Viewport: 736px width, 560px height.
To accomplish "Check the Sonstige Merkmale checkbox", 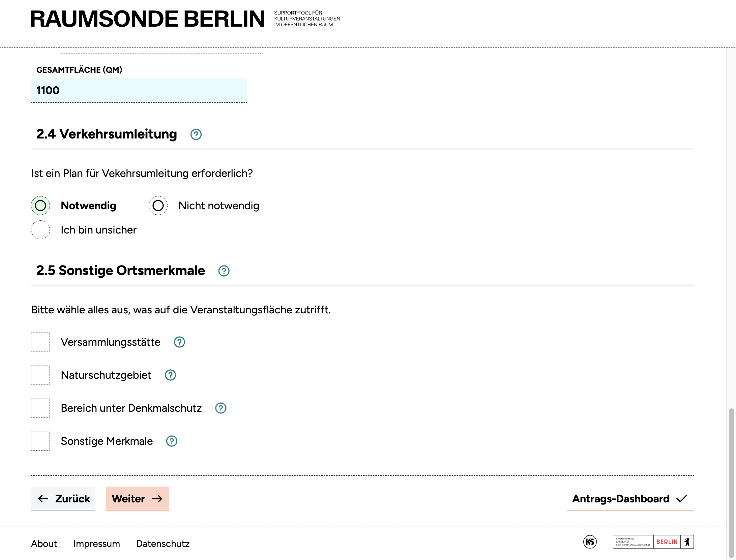I will click(x=40, y=441).
